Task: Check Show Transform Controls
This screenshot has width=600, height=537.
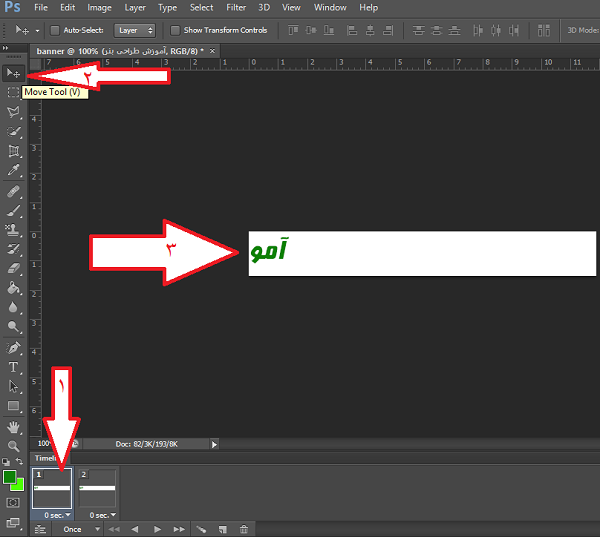Action: pyautogui.click(x=175, y=30)
